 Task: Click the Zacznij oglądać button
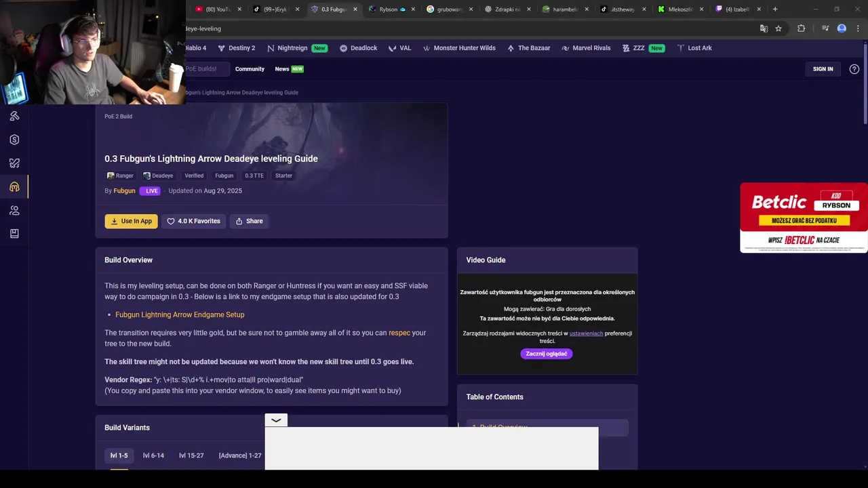(x=547, y=354)
